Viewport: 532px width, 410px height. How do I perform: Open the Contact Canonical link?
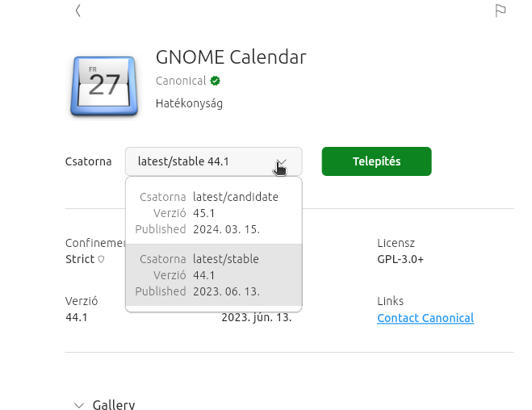[x=425, y=318]
